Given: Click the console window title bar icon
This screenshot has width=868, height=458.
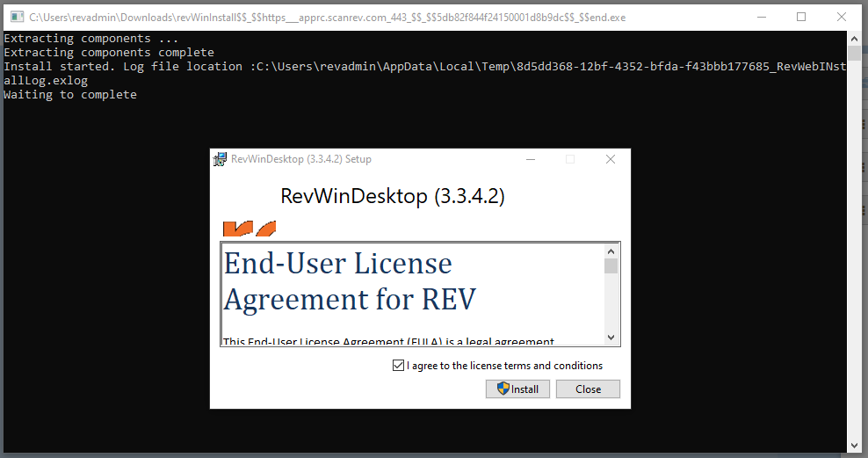Looking at the screenshot, I should tap(18, 18).
